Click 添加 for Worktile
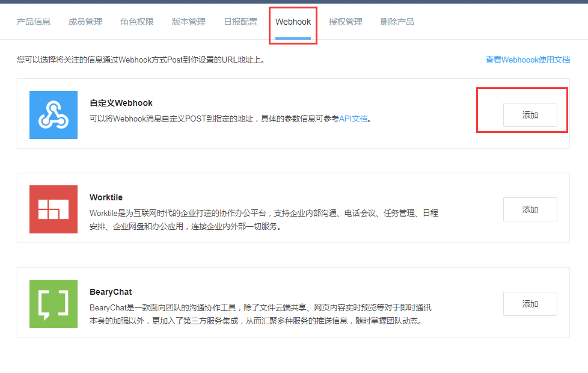This screenshot has width=588, height=373. point(530,209)
